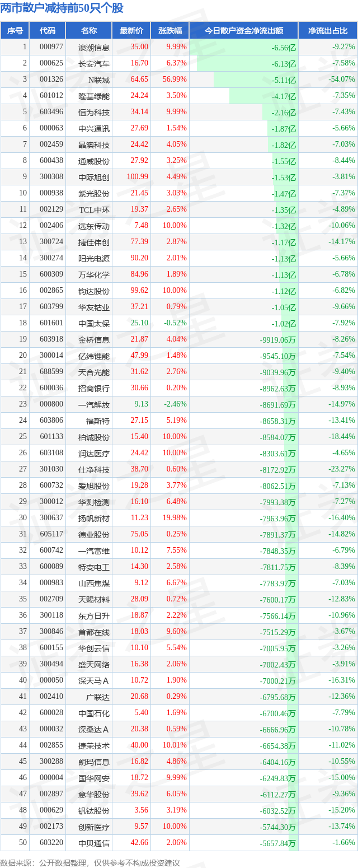Image resolution: width=358 pixels, height=868 pixels.
Task: Click the outflow ratio -14.17%
Action: (x=342, y=242)
